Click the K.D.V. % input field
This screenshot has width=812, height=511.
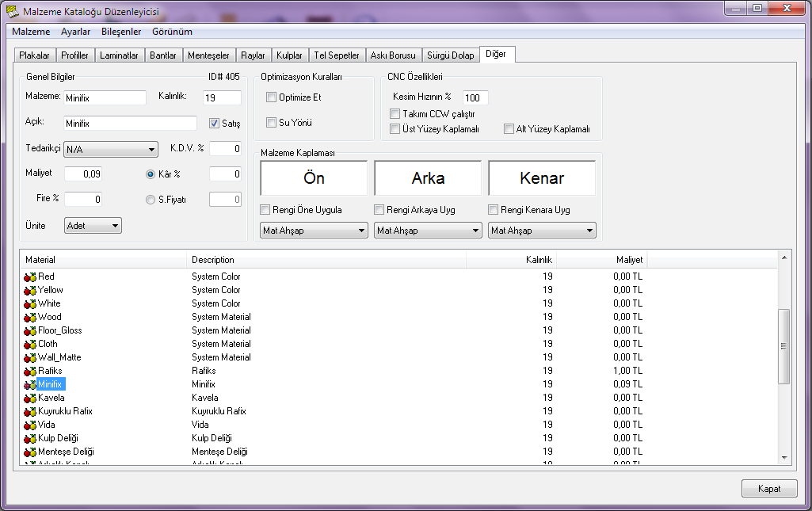pyautogui.click(x=225, y=149)
